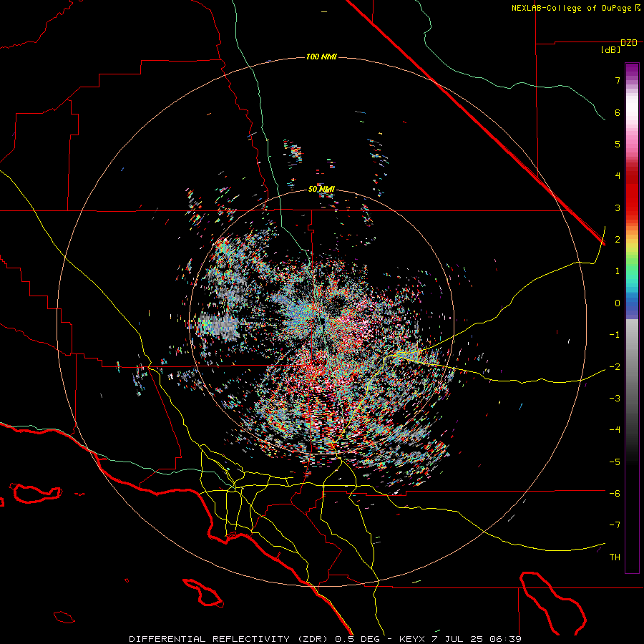
Task: Select the -7 value on color scale
Action: pos(615,525)
